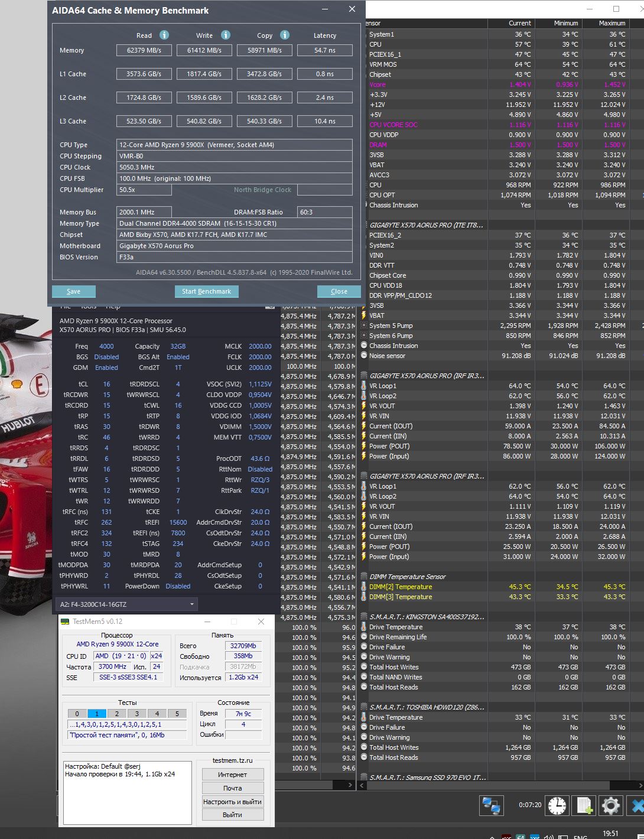
Task: Click the Почта button in TestMem5
Action: coord(232,788)
